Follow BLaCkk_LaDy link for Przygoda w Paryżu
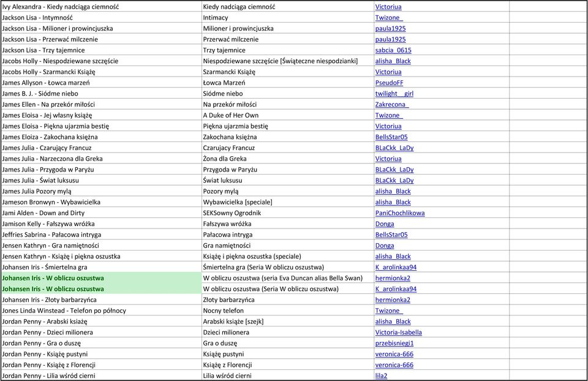Viewport: 588px width, 381px height. (394, 170)
